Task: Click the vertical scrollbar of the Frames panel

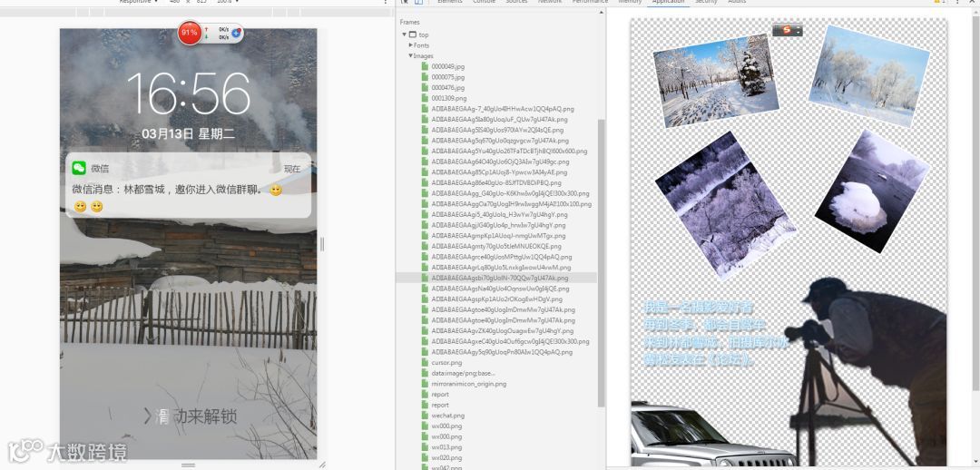Action: click(602, 262)
